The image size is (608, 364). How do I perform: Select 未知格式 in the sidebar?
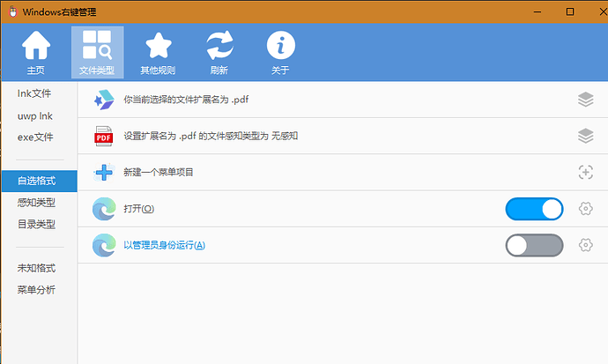pyautogui.click(x=36, y=268)
